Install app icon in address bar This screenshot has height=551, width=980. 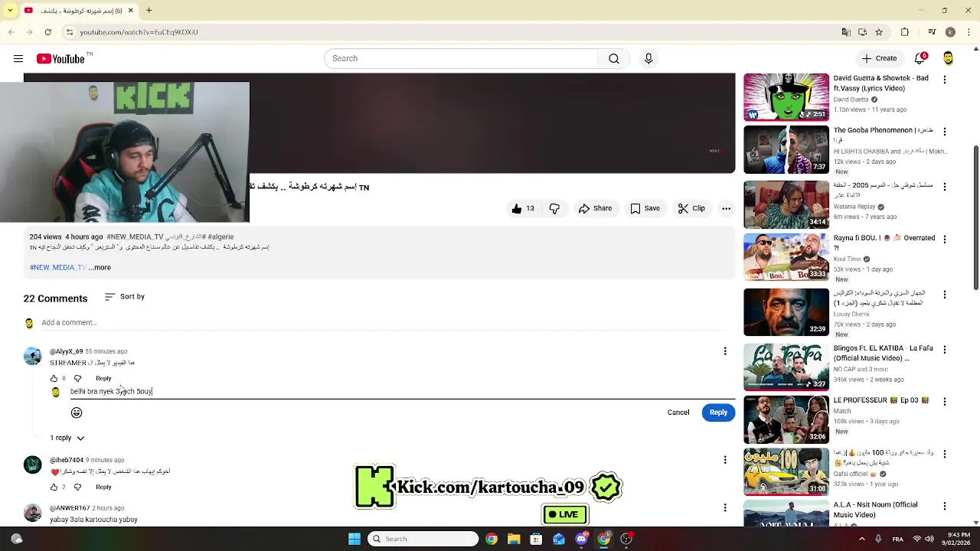(863, 32)
